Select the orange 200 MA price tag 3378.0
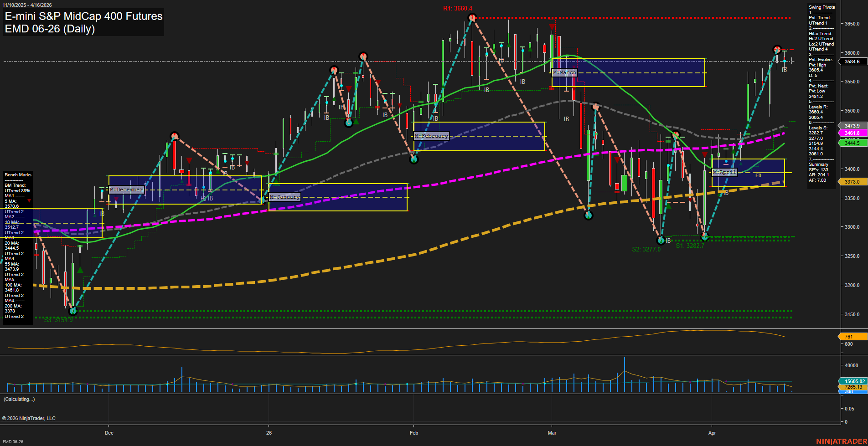The width and height of the screenshot is (868, 446). pyautogui.click(x=852, y=182)
